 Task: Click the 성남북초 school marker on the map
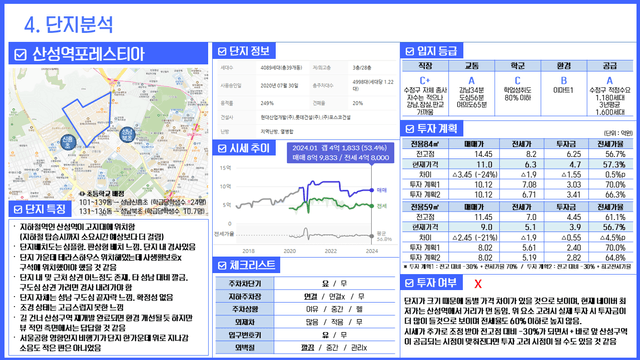coord(127,135)
